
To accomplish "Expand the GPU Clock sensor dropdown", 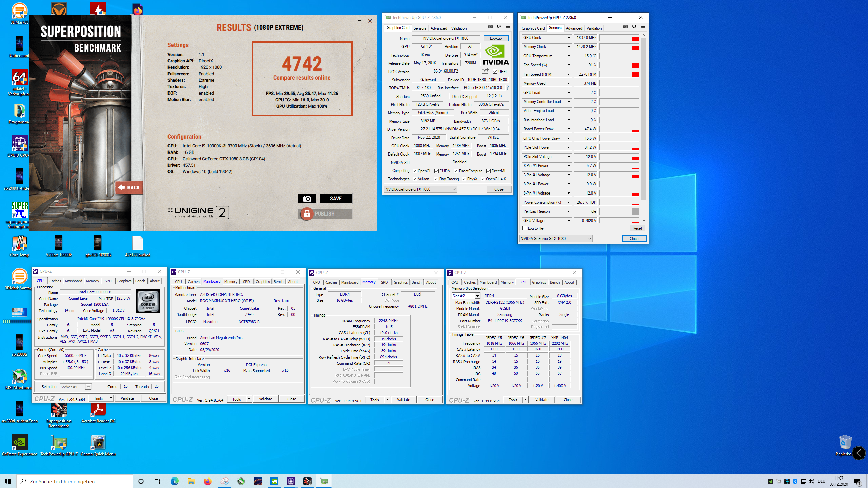I will tap(569, 38).
